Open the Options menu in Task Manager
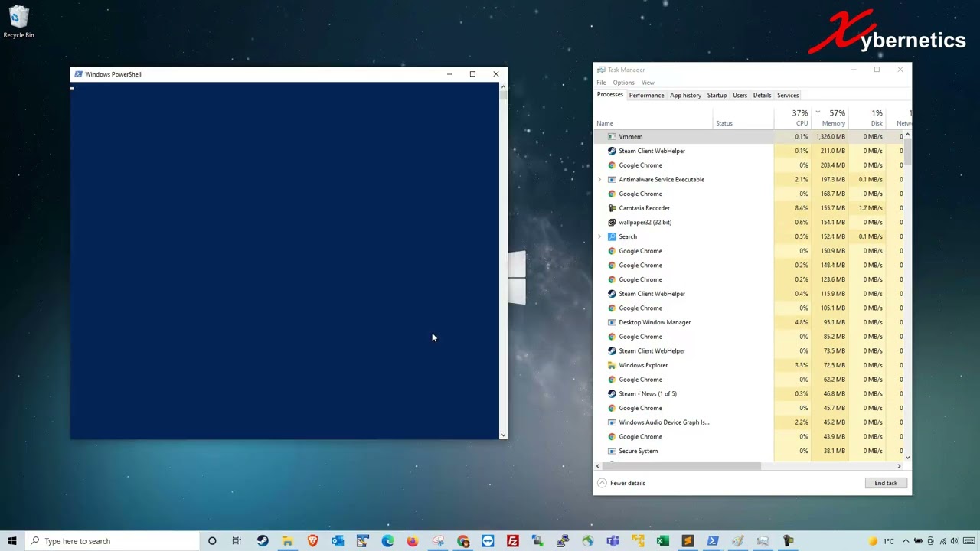Screen dimensions: 980x551 (x=623, y=83)
